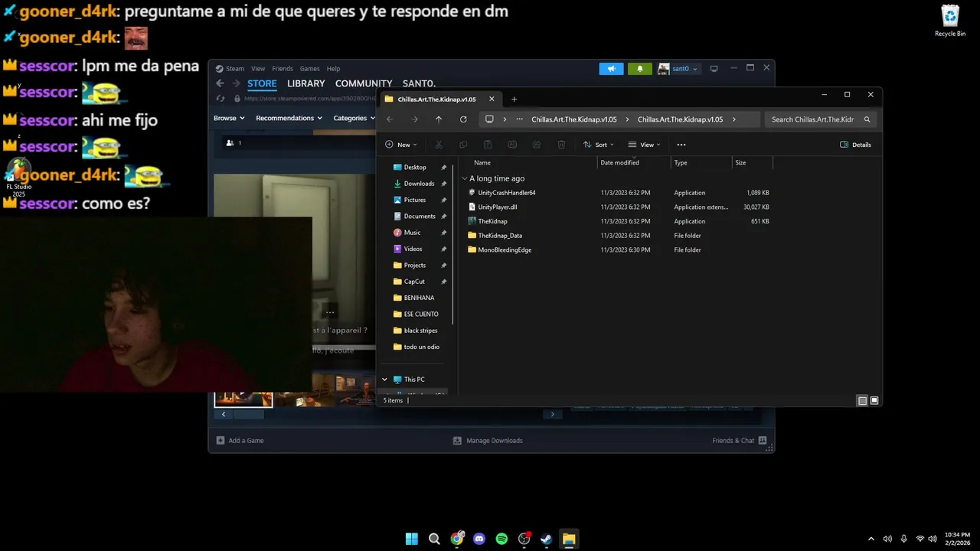Open Steam notifications bell button
This screenshot has height=551, width=980.
pos(640,69)
